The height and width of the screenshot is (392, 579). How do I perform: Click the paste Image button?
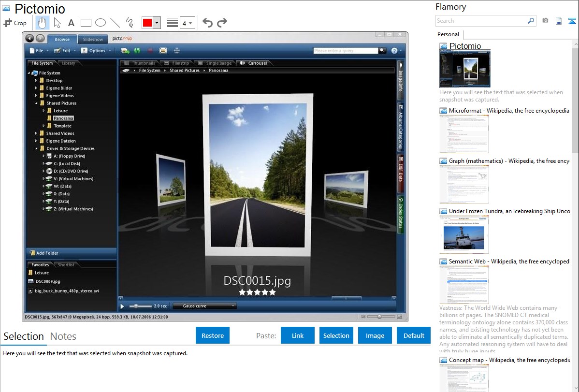click(375, 335)
